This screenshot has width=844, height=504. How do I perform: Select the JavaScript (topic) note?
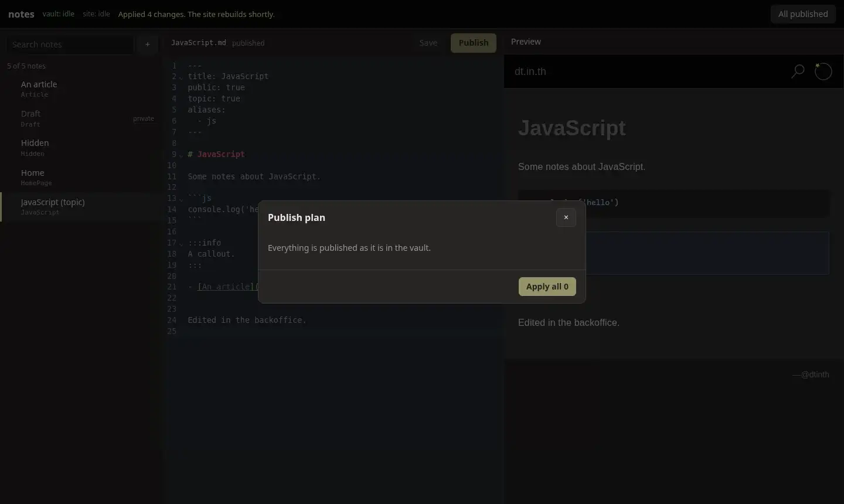tap(81, 207)
